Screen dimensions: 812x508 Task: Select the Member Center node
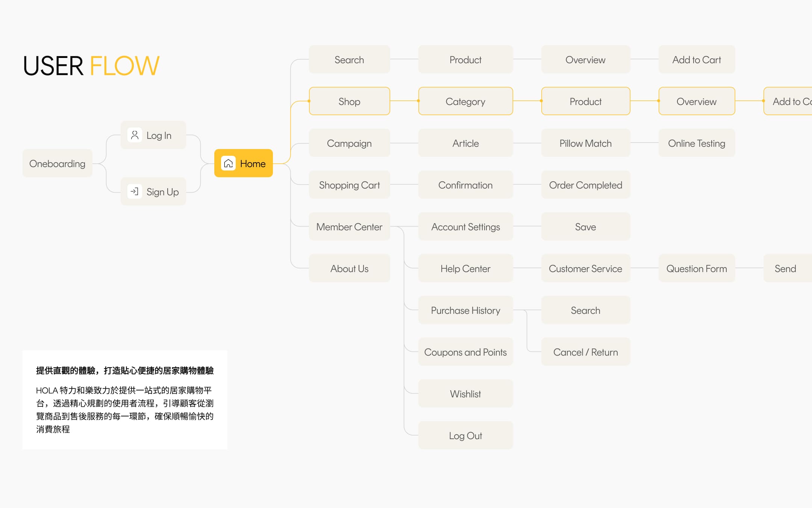349,227
